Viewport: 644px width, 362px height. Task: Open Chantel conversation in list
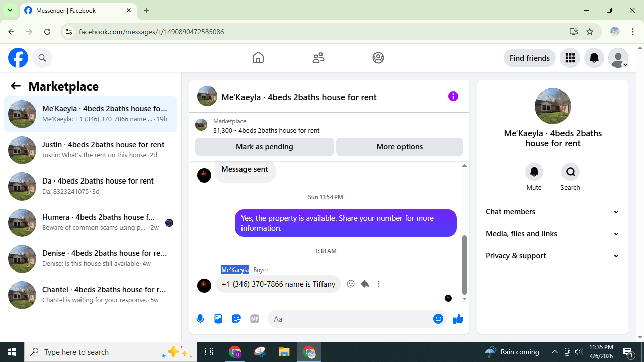point(91,295)
